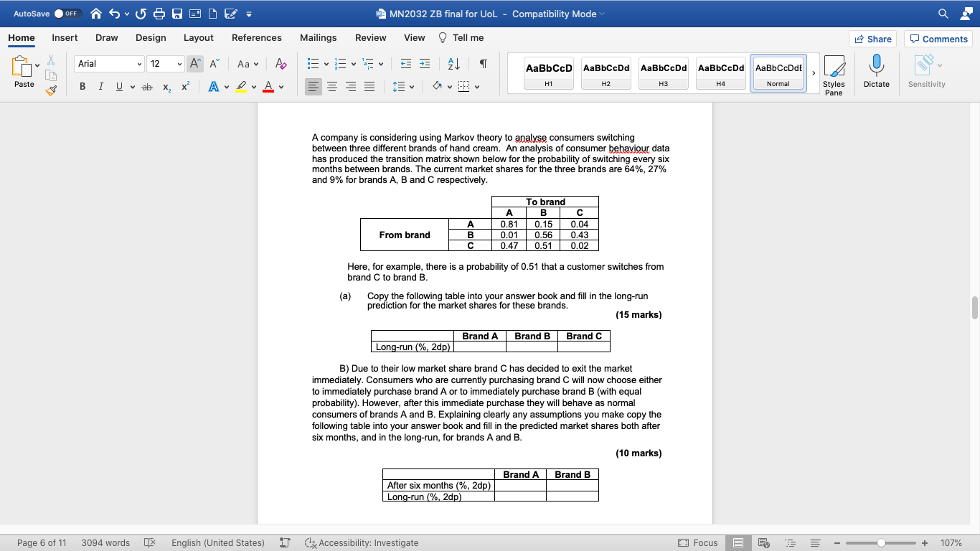Open the Comments panel

937,37
